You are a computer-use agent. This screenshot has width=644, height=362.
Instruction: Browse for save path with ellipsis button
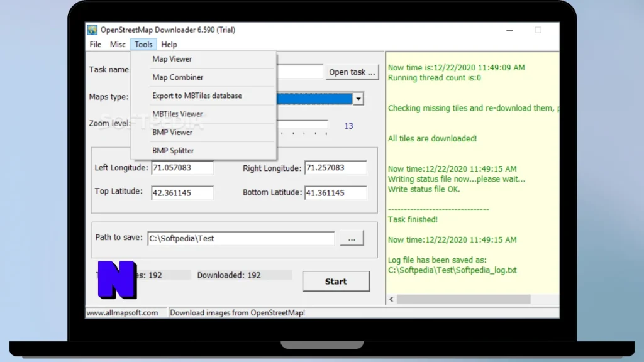pos(352,238)
